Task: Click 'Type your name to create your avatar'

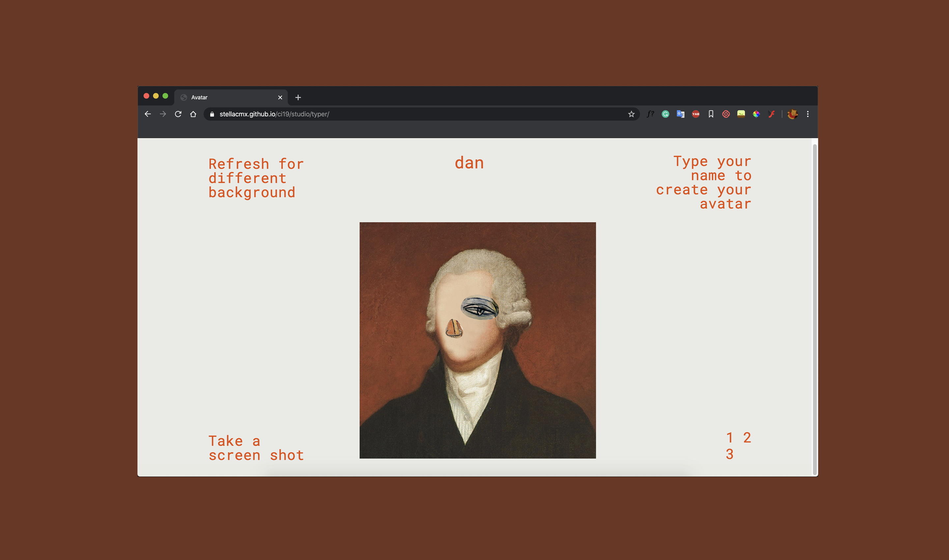Action: tap(704, 182)
